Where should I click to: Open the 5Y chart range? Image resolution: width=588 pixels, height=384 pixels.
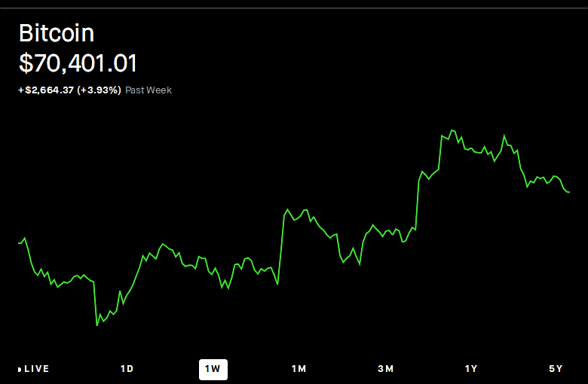[556, 369]
